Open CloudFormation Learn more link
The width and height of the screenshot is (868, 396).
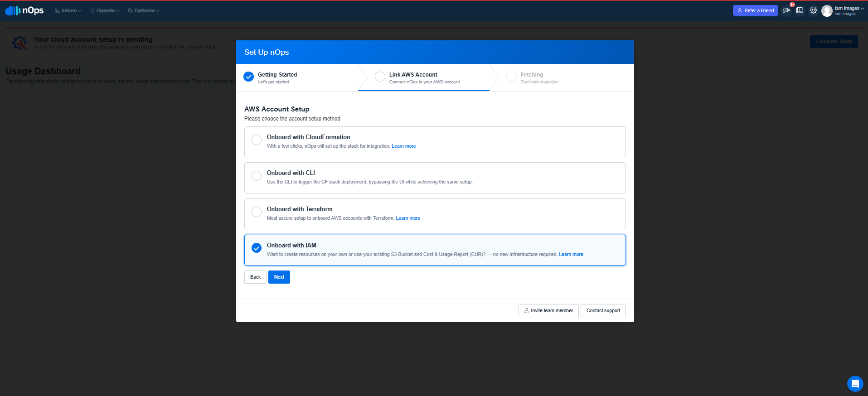tap(404, 146)
